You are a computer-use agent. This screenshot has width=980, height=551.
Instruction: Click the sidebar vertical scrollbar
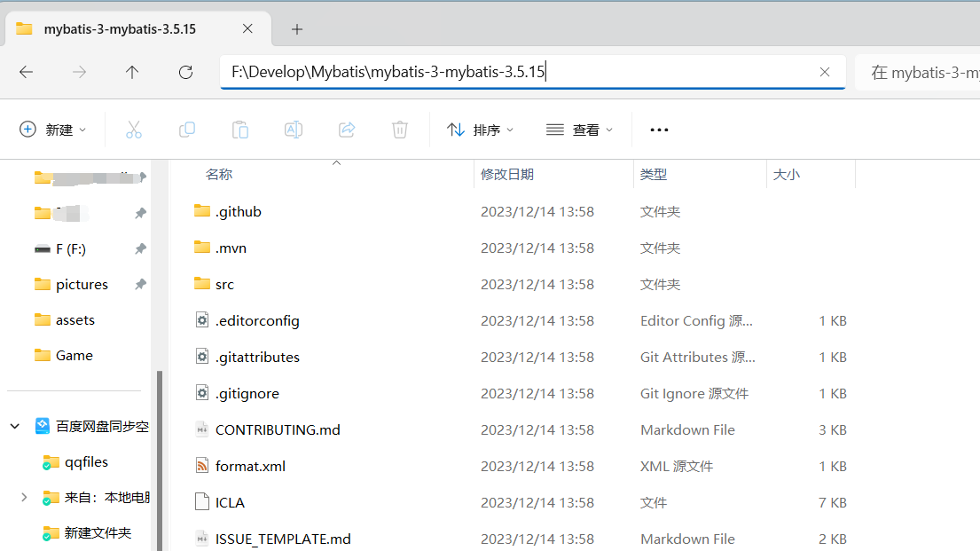tap(160, 460)
